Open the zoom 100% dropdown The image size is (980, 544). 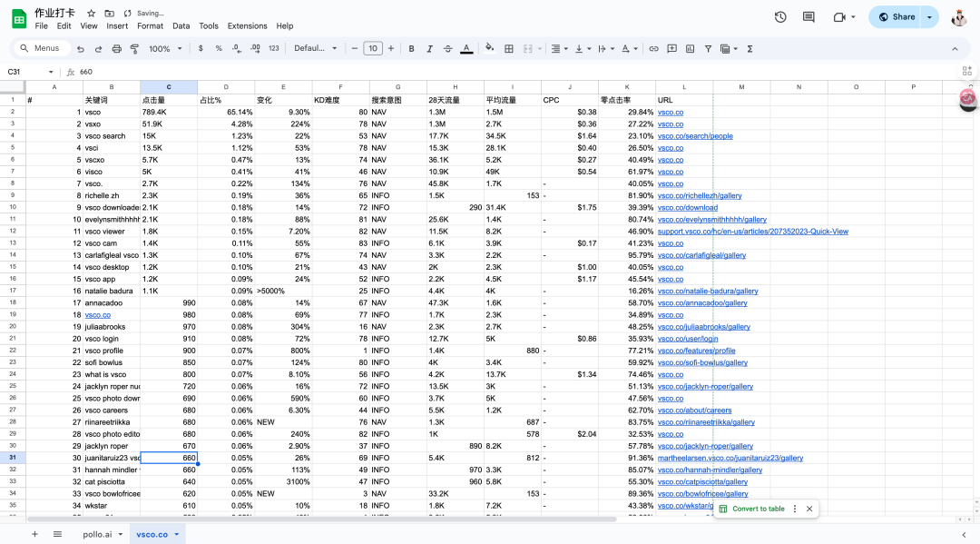pyautogui.click(x=165, y=49)
